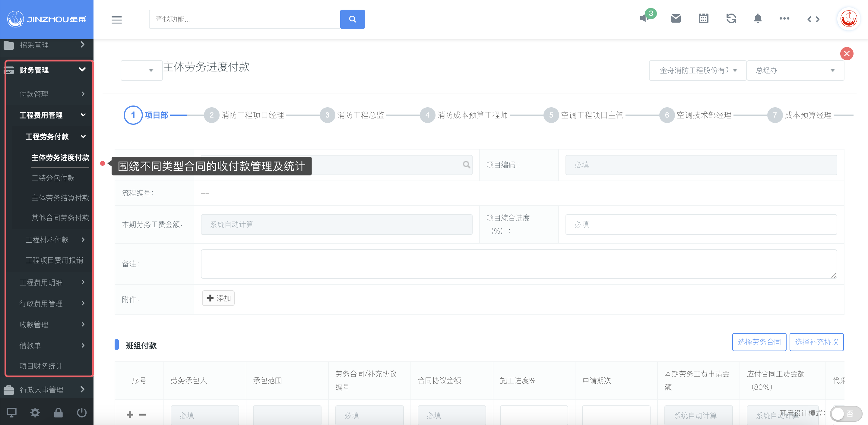Click the refresh sync icon

point(731,18)
